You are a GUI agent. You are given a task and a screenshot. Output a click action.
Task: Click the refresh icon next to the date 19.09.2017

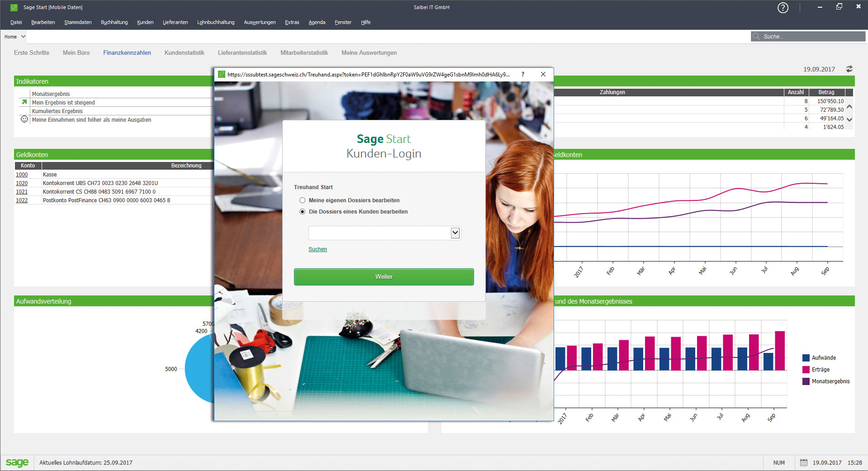pyautogui.click(x=849, y=69)
